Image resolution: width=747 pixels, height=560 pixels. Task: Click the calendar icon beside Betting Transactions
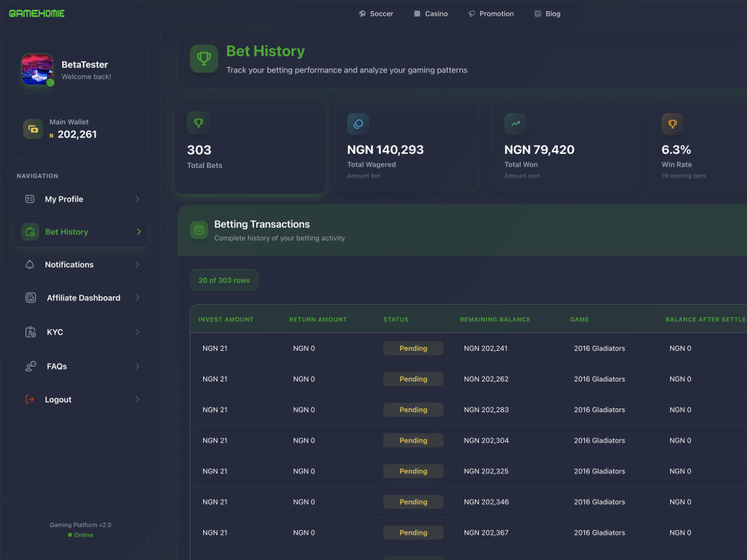click(x=199, y=231)
